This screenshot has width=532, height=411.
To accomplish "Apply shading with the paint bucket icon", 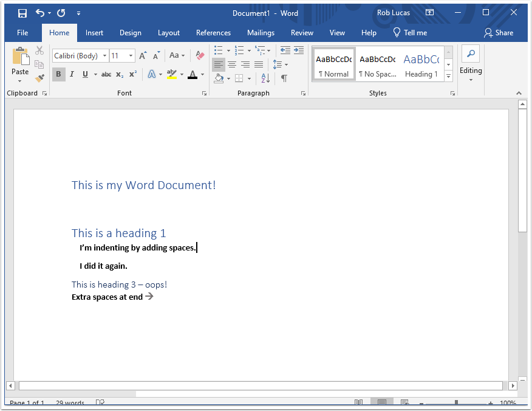I will (x=219, y=78).
